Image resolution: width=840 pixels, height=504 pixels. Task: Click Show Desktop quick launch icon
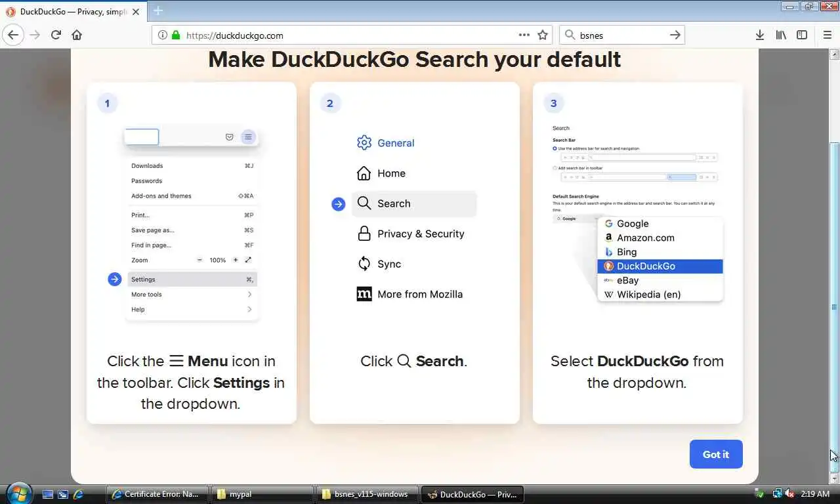coord(48,494)
